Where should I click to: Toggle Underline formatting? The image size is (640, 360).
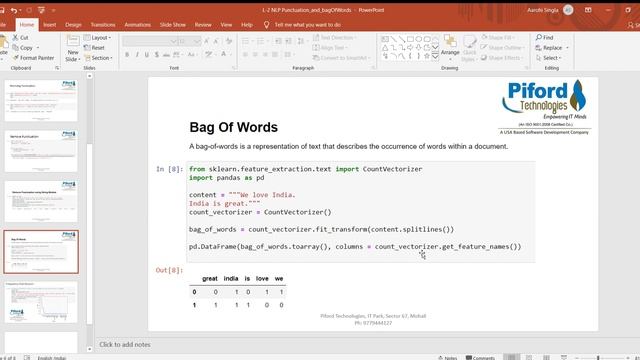[147, 55]
